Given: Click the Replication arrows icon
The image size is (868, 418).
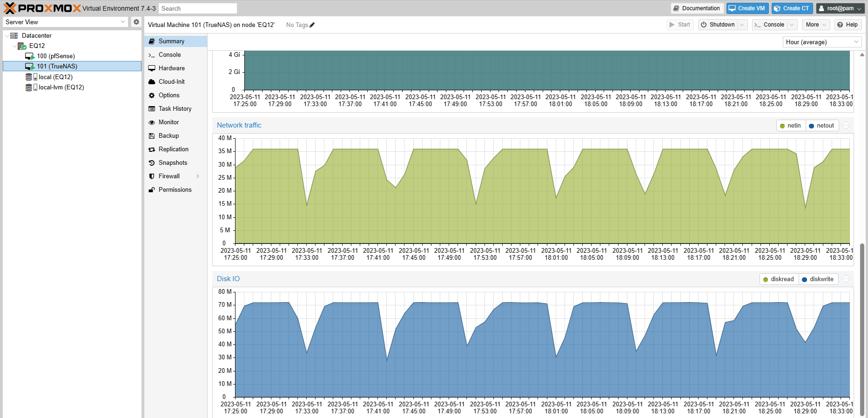Looking at the screenshot, I should click(x=152, y=149).
